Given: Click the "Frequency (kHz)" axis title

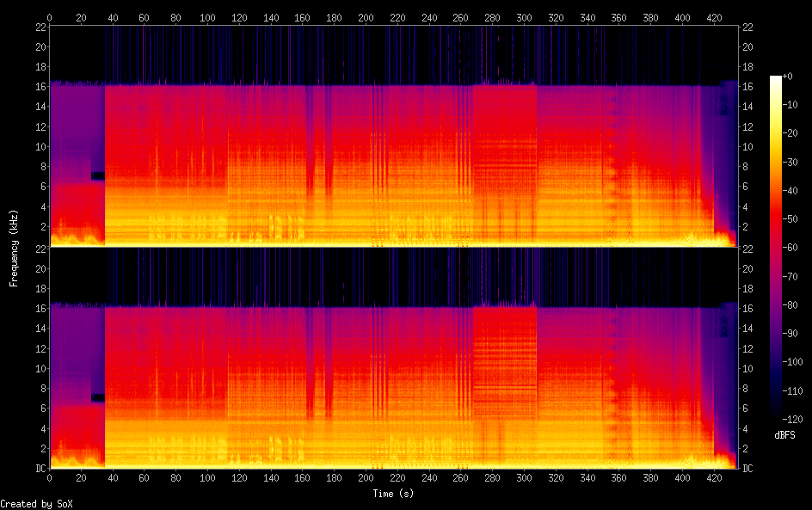Looking at the screenshot, I should point(14,248).
